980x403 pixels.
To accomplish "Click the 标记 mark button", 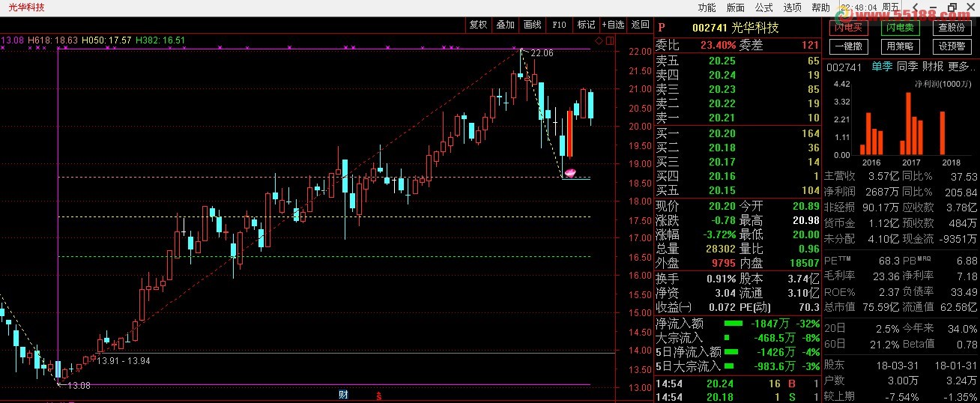I will pos(586,25).
